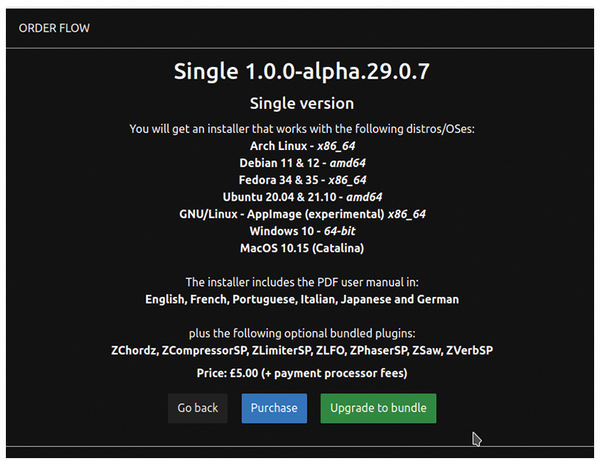Click the blue Purchase button
600x464 pixels.
pos(274,408)
